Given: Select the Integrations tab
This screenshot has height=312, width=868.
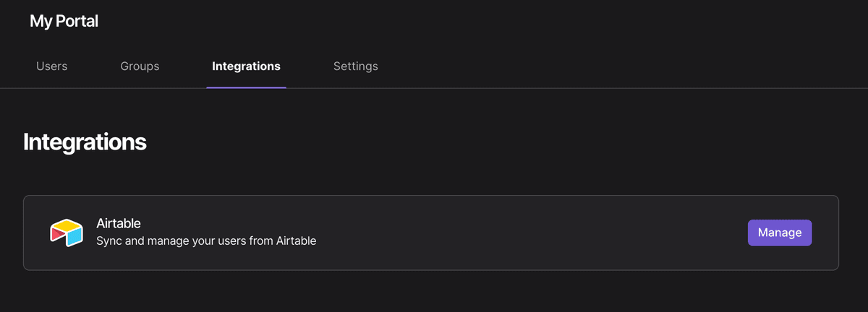Looking at the screenshot, I should coord(246,66).
